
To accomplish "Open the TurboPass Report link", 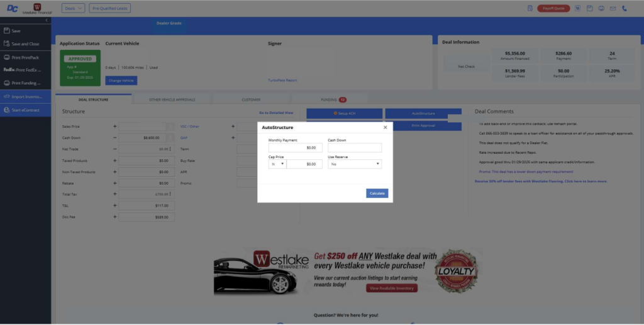I will tap(282, 80).
